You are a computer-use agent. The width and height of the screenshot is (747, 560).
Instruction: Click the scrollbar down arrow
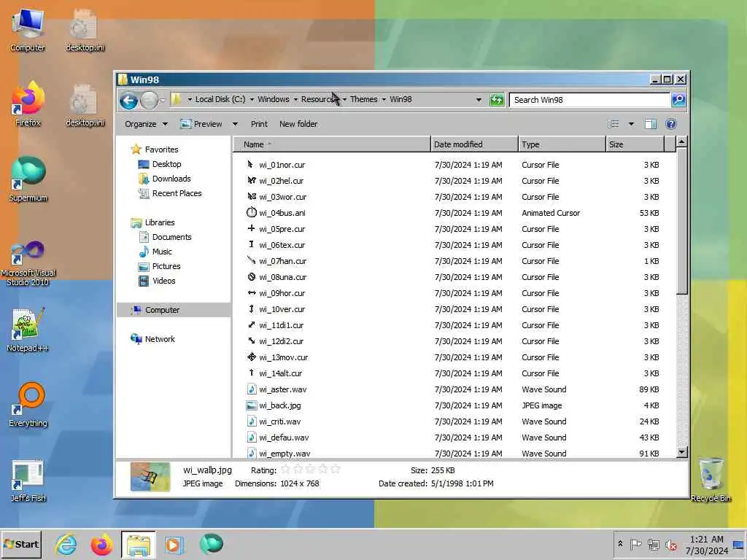pos(682,451)
